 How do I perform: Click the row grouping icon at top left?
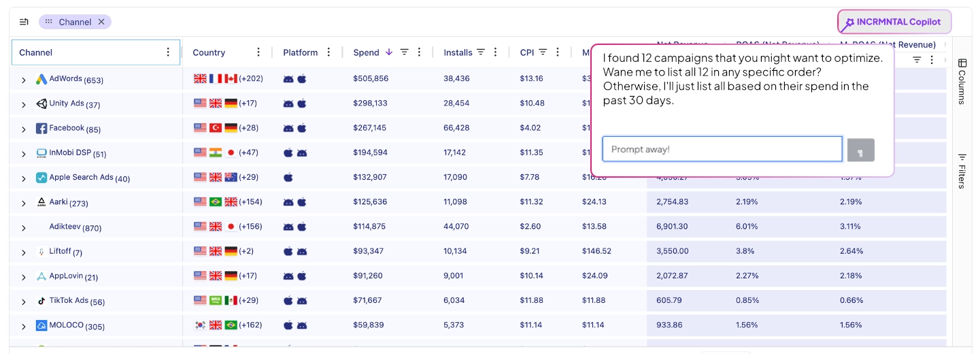[24, 22]
